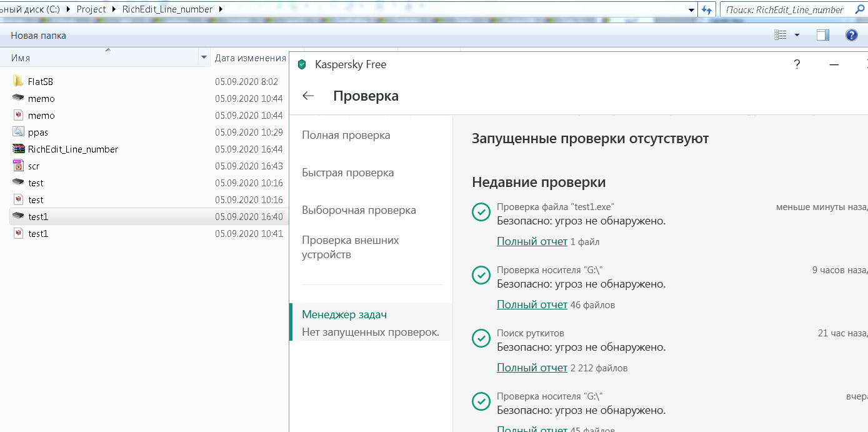Expand the breadcrumb arrow after RichEdit_Line_number
The image size is (868, 432).
click(x=221, y=9)
